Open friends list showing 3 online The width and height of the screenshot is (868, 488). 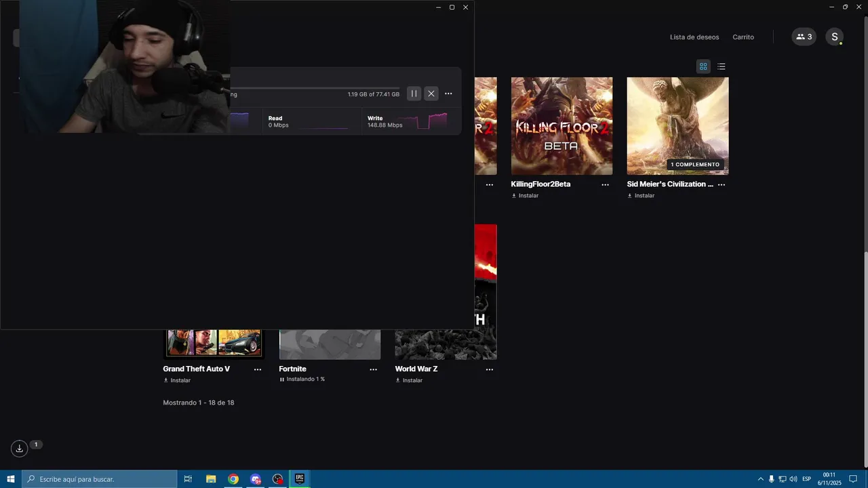[804, 37]
